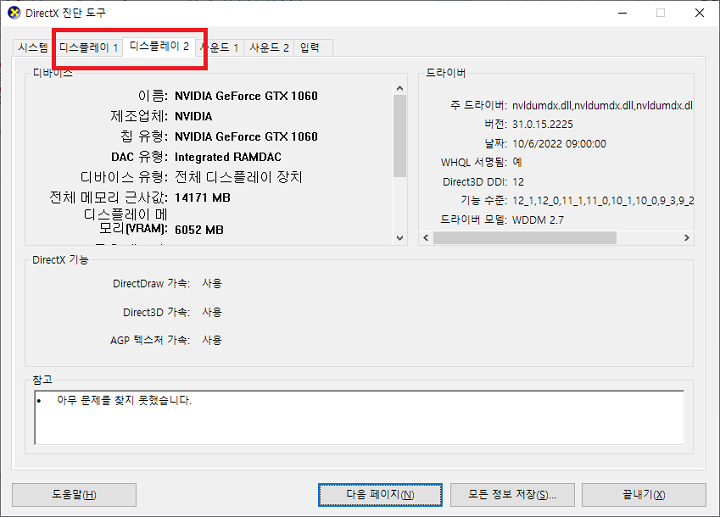Select the AGP 텍스처 가속 사용 value
The height and width of the screenshot is (517, 720).
click(x=212, y=340)
